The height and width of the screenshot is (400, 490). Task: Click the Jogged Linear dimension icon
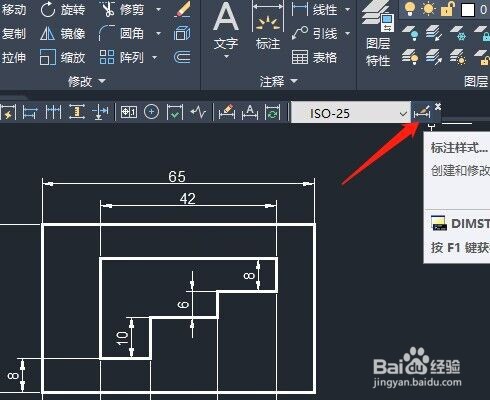(x=198, y=112)
